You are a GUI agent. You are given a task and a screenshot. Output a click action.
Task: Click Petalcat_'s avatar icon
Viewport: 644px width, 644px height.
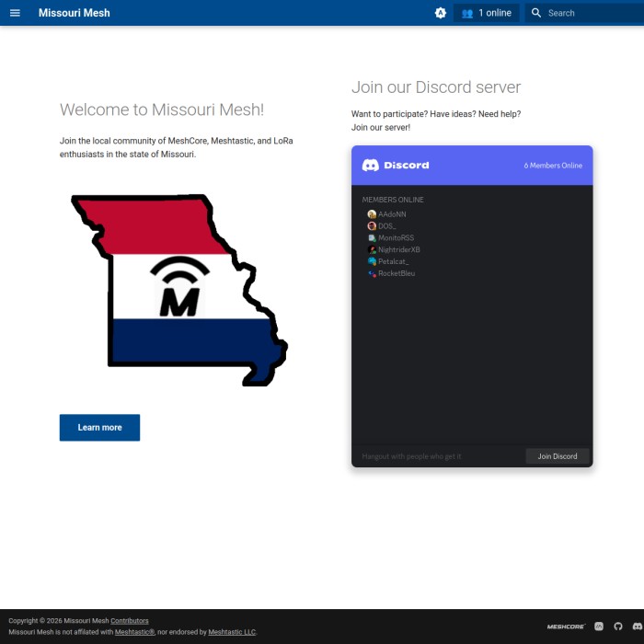pyautogui.click(x=372, y=261)
